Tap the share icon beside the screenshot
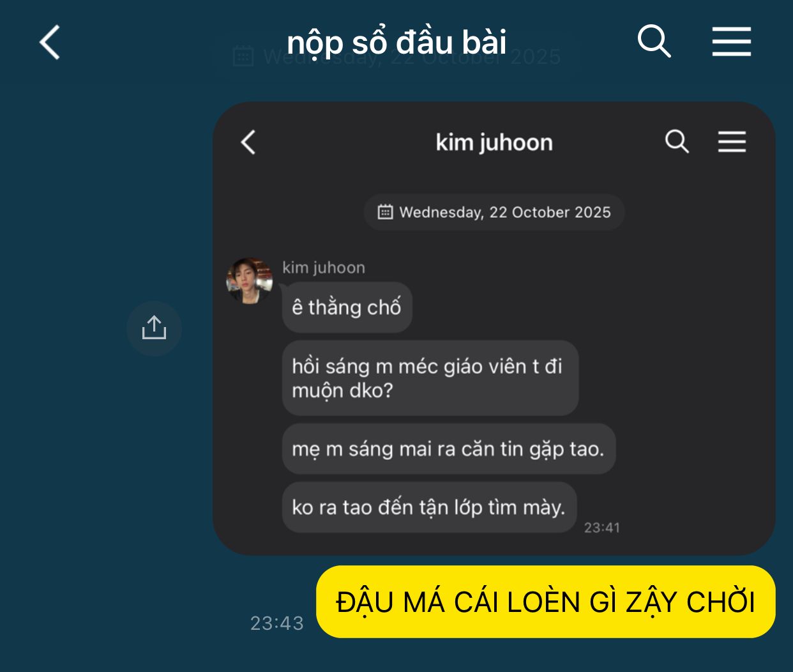The width and height of the screenshot is (793, 672). (154, 328)
